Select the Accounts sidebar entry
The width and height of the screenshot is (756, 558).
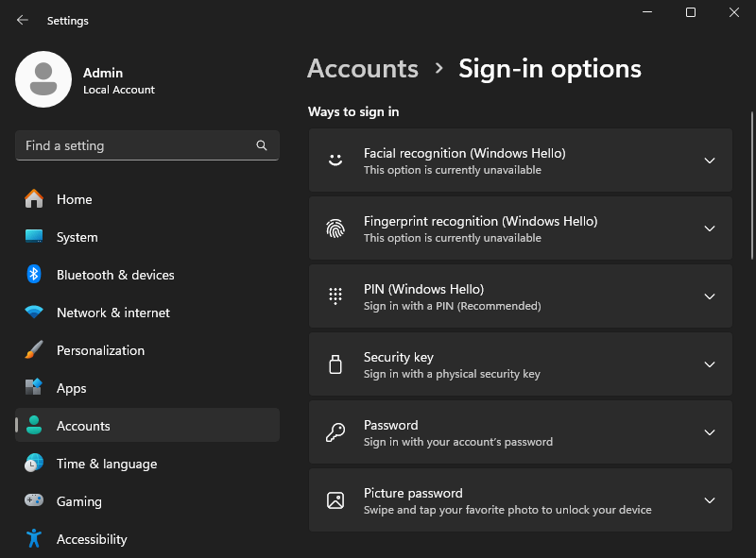click(147, 426)
